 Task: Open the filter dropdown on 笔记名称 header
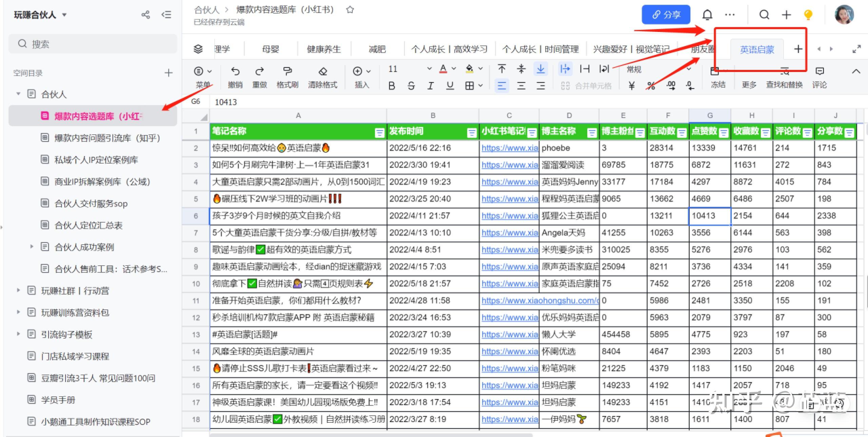tap(379, 133)
